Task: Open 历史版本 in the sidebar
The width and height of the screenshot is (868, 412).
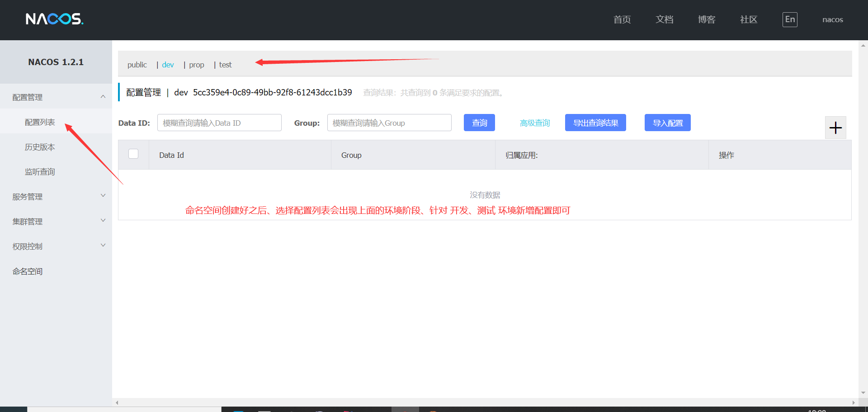Action: click(x=40, y=147)
